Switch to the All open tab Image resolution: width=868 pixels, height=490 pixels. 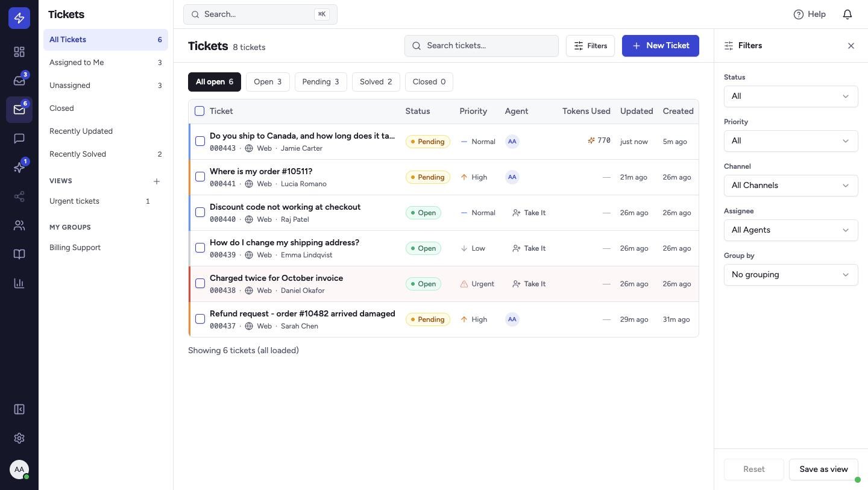[x=215, y=82]
